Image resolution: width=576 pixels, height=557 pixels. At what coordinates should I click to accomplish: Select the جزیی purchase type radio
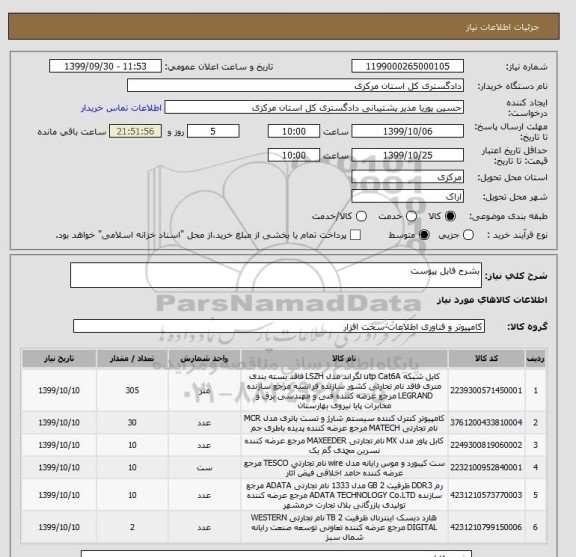468,235
